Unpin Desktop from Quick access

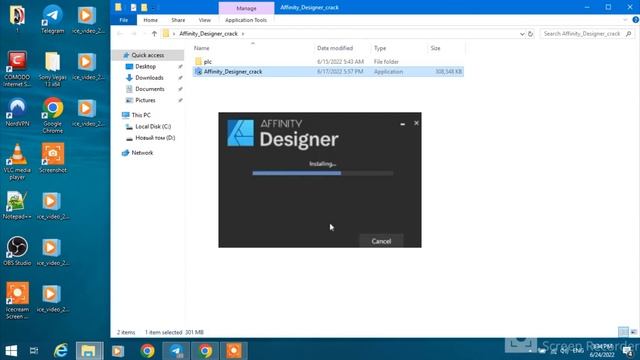point(180,66)
